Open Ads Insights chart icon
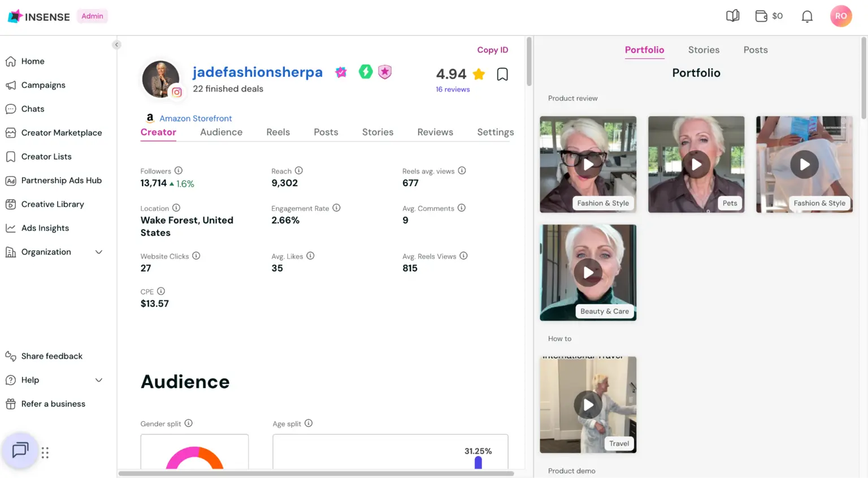Screen dimensions: 868x478 point(11,228)
